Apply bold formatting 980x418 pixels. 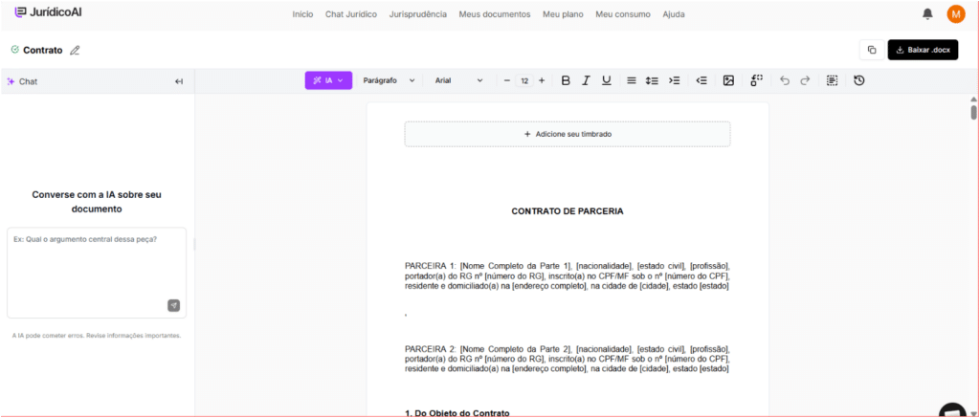click(566, 80)
